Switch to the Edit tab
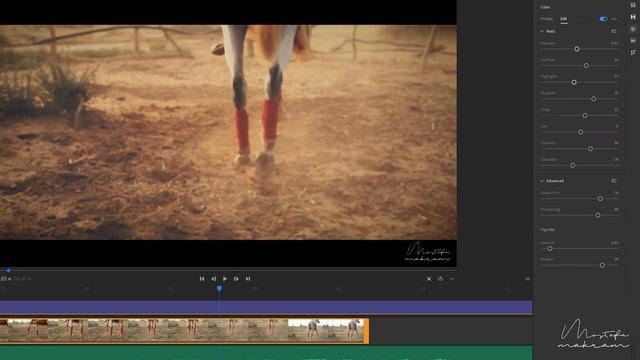The width and height of the screenshot is (640, 360). pos(564,19)
